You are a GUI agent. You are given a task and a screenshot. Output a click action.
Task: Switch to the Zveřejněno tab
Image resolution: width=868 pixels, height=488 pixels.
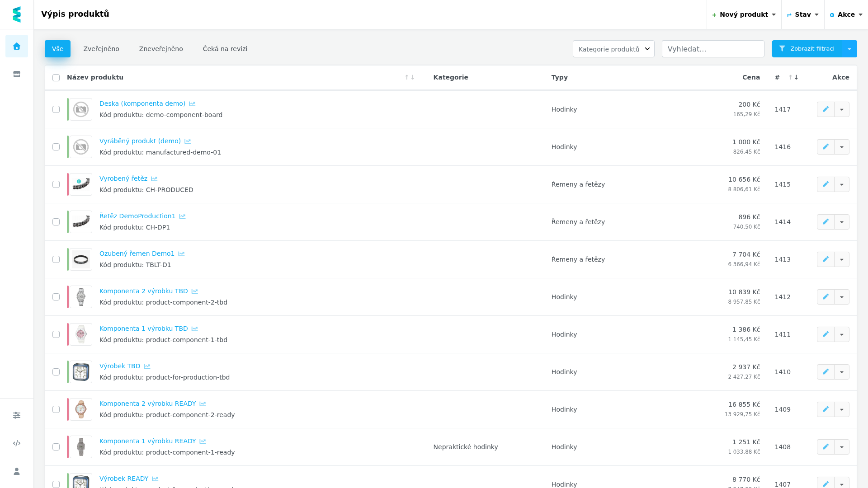[101, 49]
